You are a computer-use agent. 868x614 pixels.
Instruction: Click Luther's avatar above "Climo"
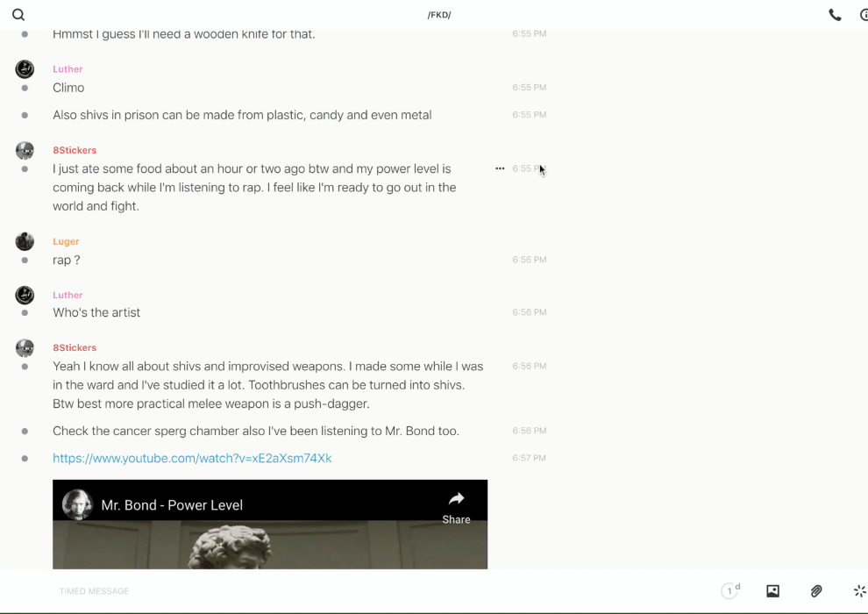click(25, 69)
